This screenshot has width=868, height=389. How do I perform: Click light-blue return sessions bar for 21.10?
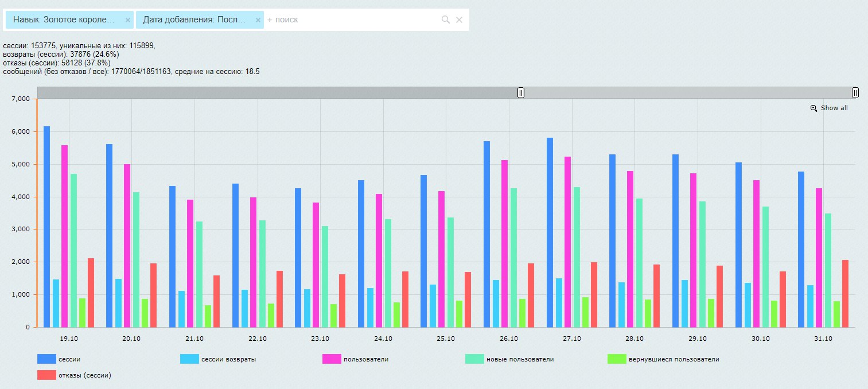(x=181, y=309)
